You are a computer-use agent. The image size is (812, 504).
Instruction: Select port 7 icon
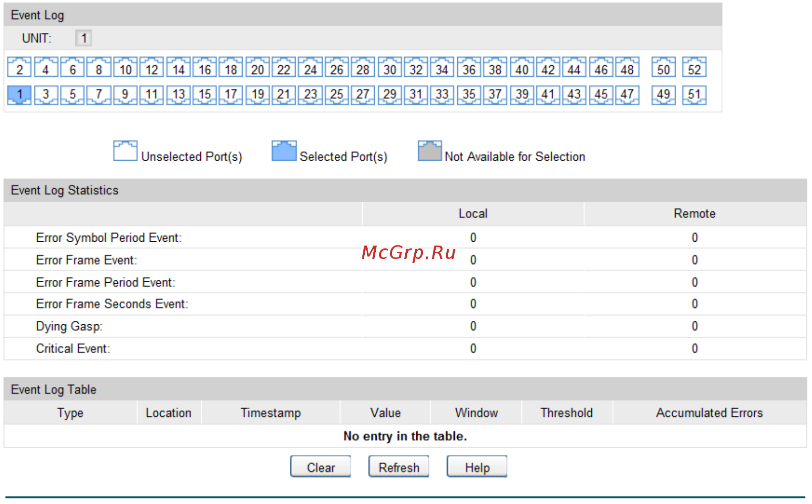point(99,95)
